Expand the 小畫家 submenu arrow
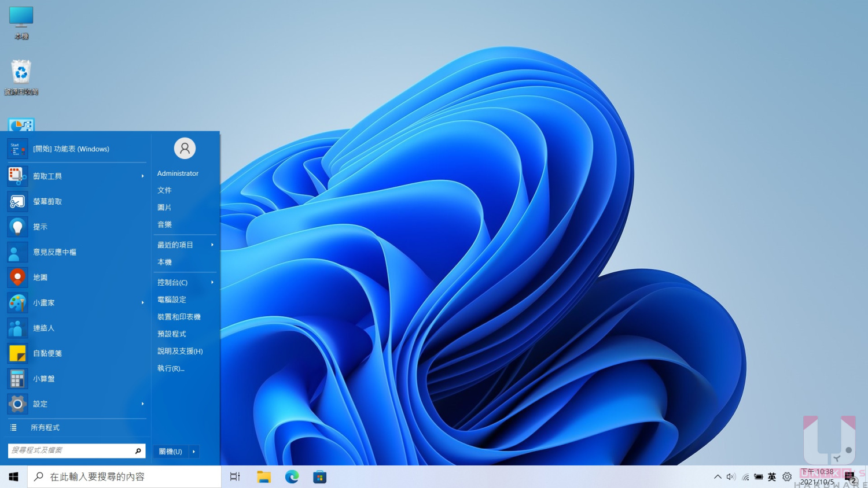The height and width of the screenshot is (488, 868). point(142,302)
